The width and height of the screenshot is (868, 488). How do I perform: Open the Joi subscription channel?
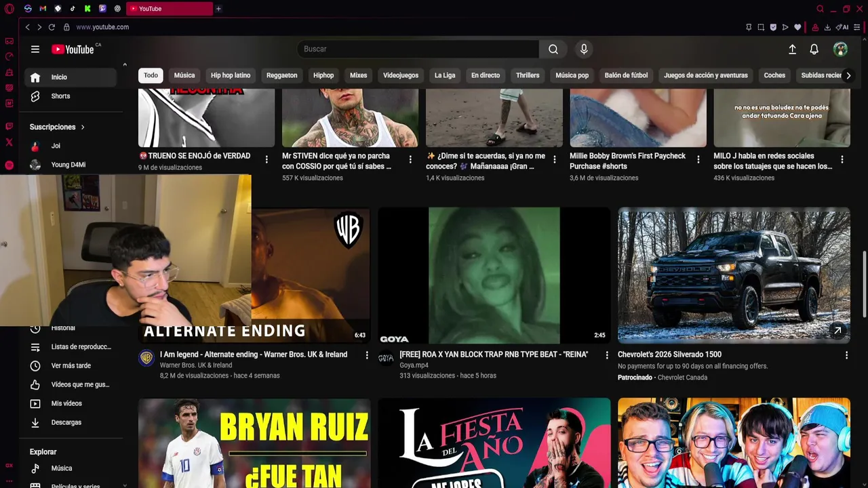tap(71, 146)
